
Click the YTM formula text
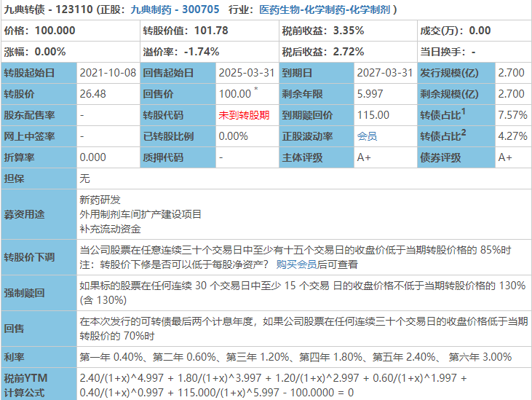coord(273,385)
